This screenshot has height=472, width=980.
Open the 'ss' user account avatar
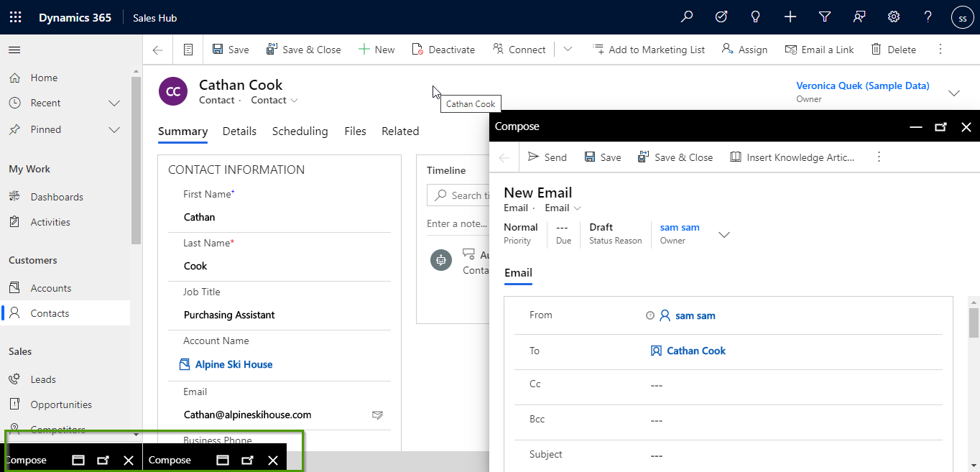pyautogui.click(x=963, y=18)
